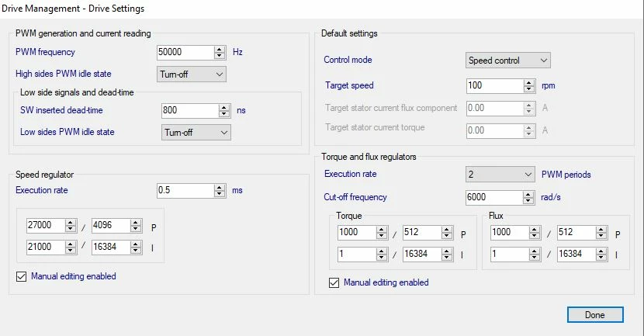Click the SW inserted dead-time label
The image size is (644, 336).
tap(61, 110)
